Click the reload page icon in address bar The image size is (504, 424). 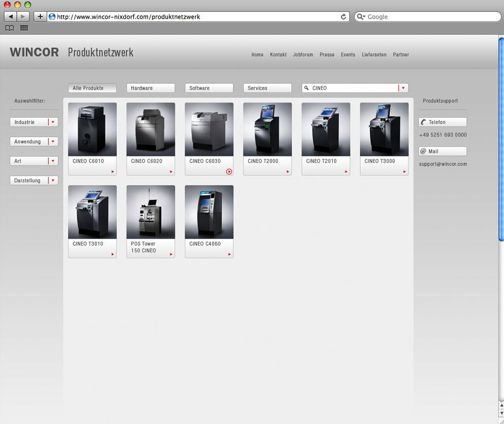(x=343, y=17)
